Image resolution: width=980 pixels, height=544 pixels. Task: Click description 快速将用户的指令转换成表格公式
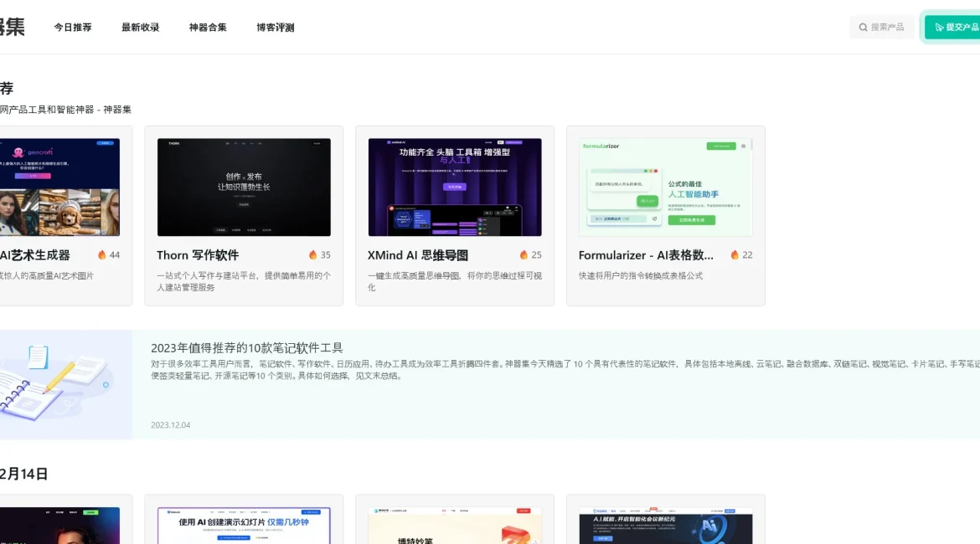pyautogui.click(x=641, y=275)
